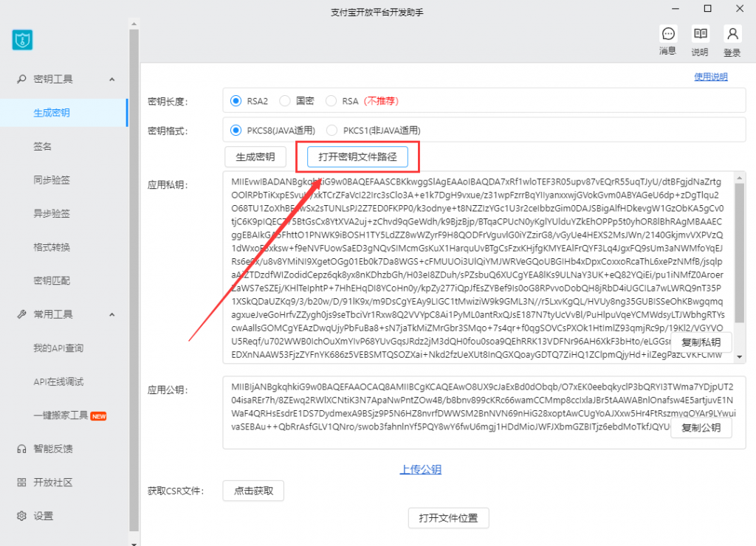Click the window title 支付宝开放平台开发助手
Image resolution: width=756 pixels, height=546 pixels.
[377, 13]
